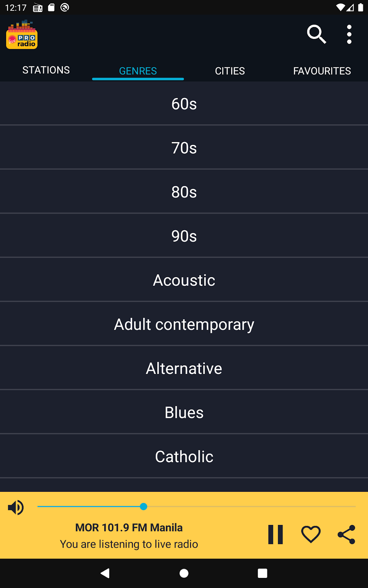
Task: Open the Favourites tab
Action: 322,71
